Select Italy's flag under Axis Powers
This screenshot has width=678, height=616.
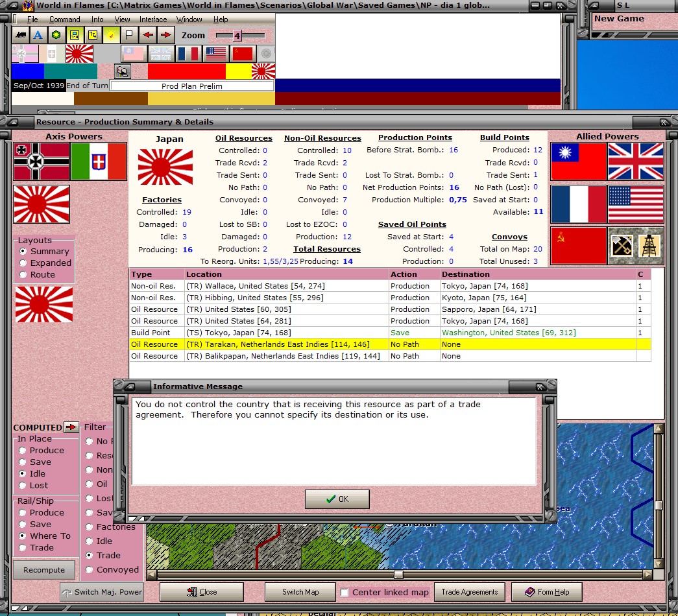(x=99, y=161)
